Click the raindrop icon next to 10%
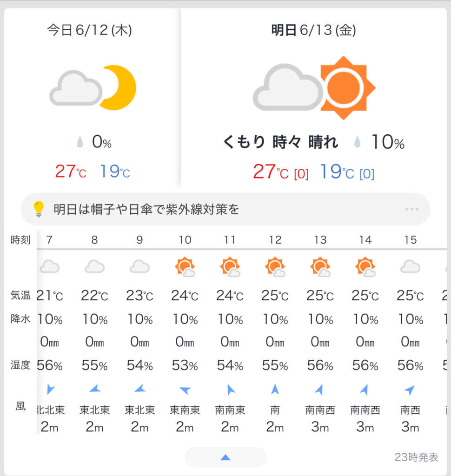 point(358,142)
